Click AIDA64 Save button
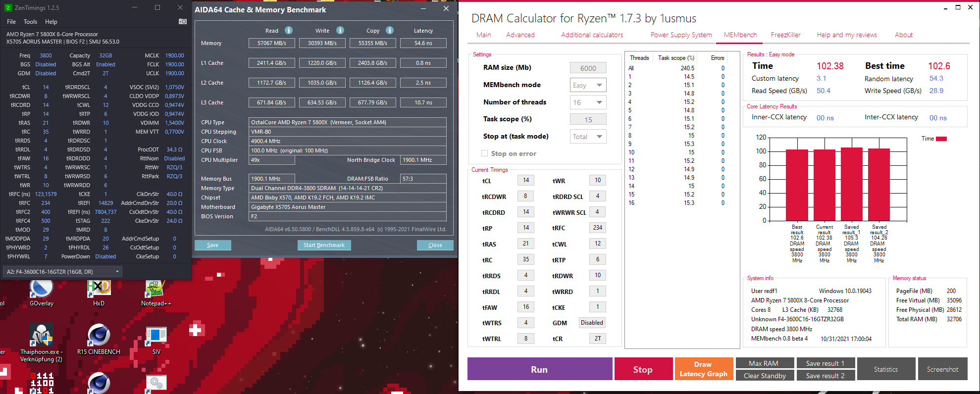 click(x=213, y=245)
